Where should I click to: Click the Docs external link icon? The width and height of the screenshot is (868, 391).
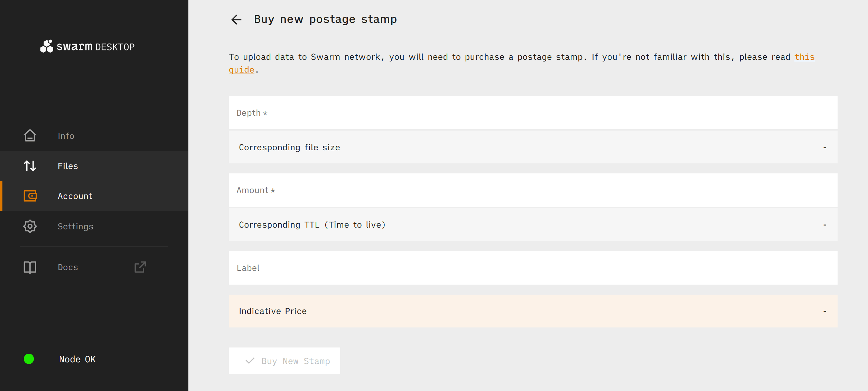(140, 267)
